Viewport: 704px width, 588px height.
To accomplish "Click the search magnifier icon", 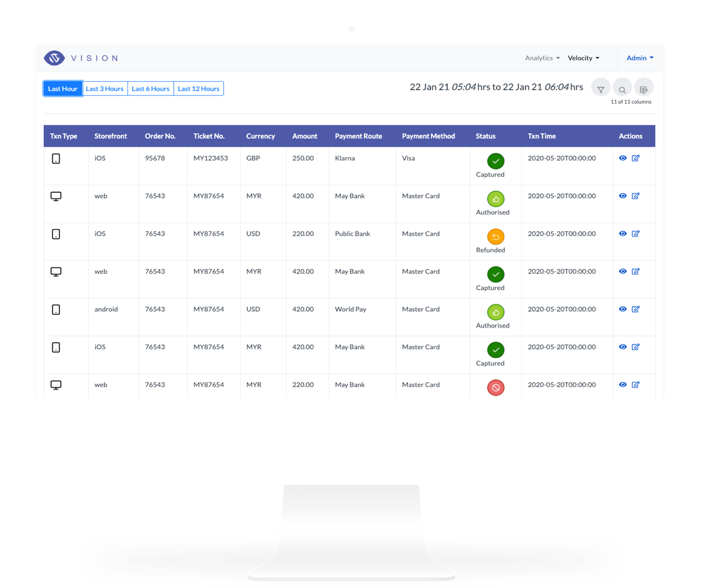I will point(622,89).
